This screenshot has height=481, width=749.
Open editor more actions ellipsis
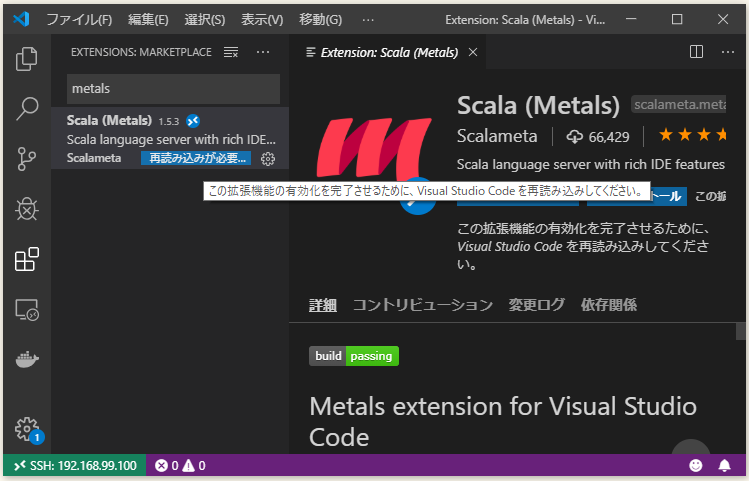[x=728, y=52]
